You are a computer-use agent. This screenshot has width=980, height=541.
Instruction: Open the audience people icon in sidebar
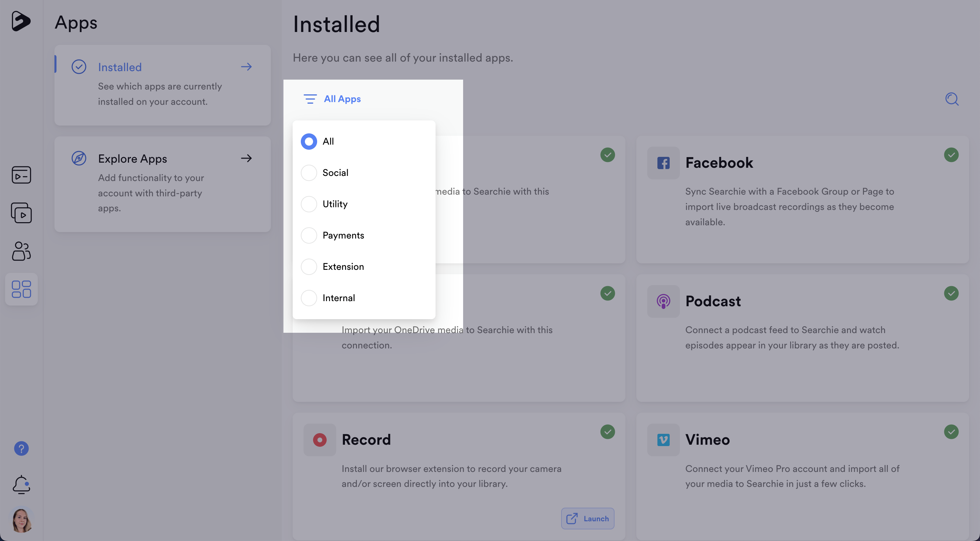tap(21, 251)
